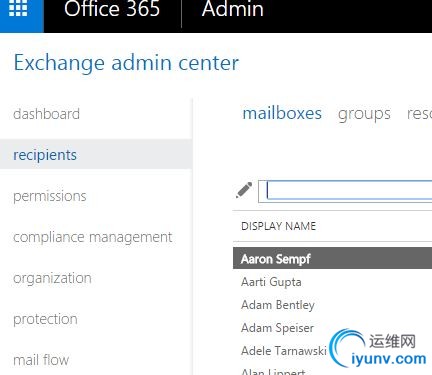Go to the permissions section

(50, 196)
